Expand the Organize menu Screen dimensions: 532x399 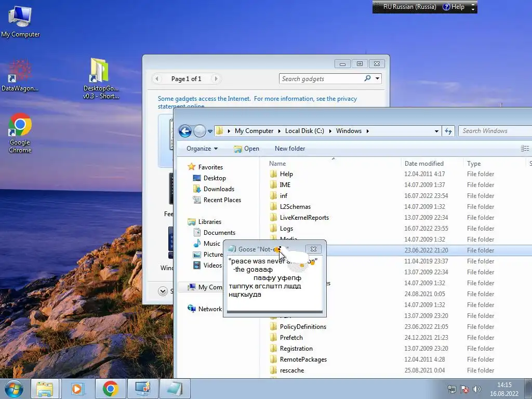tap(202, 149)
